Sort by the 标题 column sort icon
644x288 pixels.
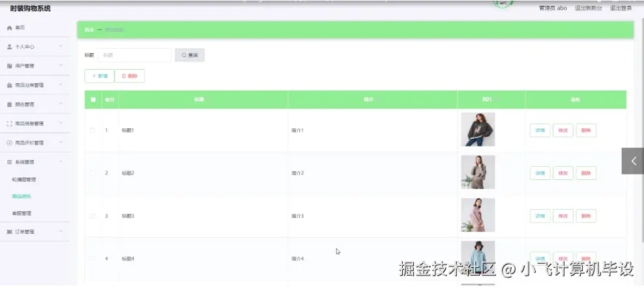208,100
